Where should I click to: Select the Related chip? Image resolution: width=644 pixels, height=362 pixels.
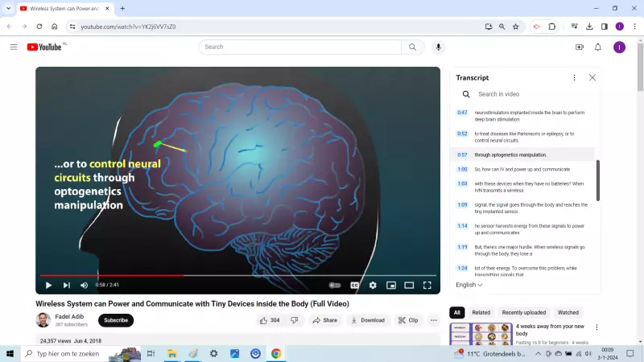click(481, 312)
